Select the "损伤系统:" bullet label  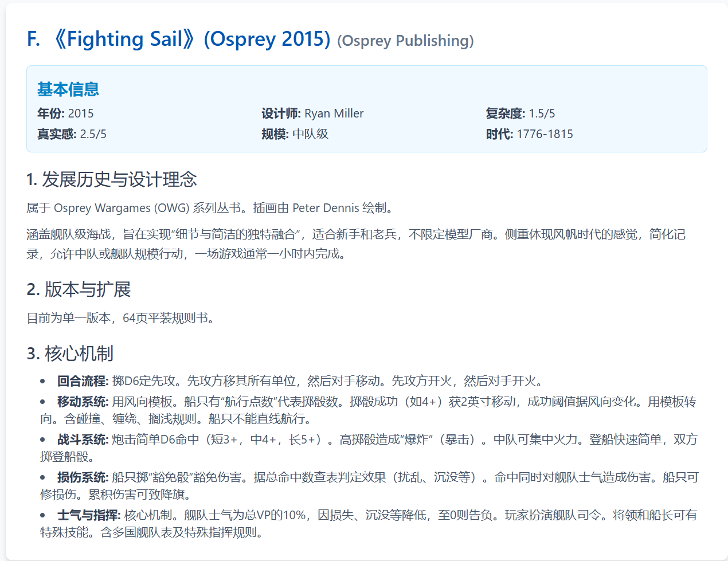pyautogui.click(x=83, y=477)
